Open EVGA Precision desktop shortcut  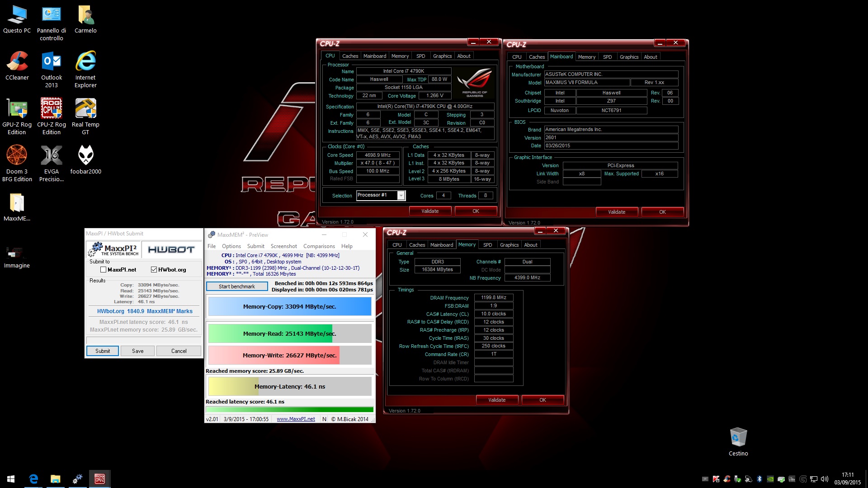point(52,164)
